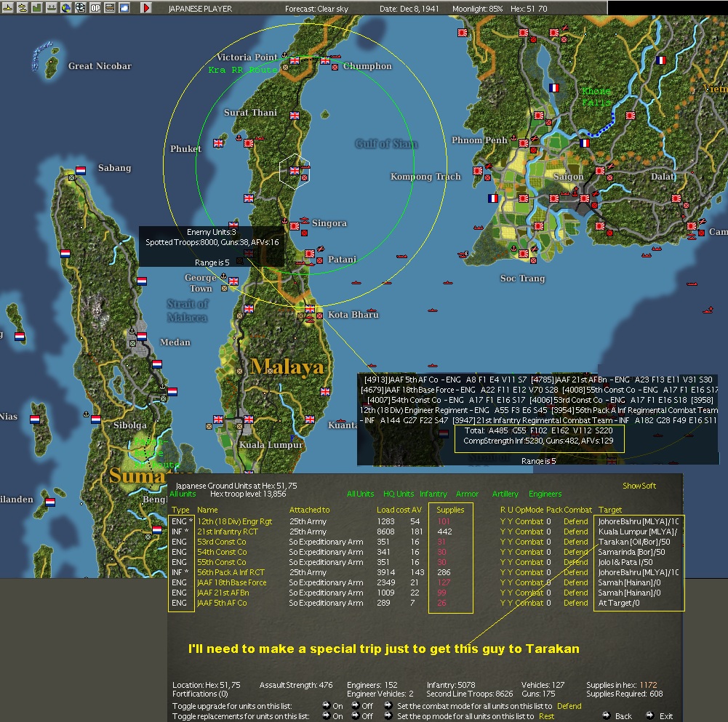Click the highlighted hexagon north of Singora

(295, 172)
